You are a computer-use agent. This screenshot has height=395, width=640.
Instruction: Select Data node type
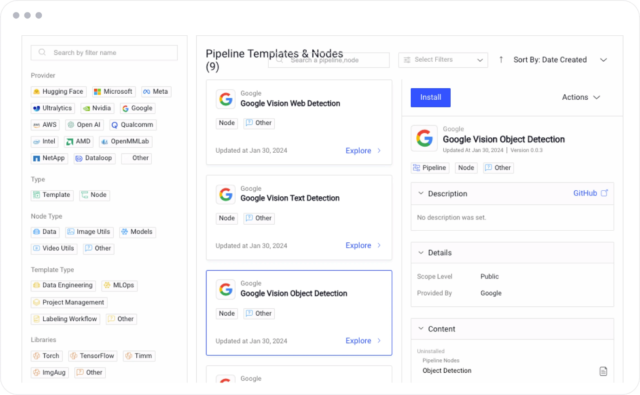45,232
